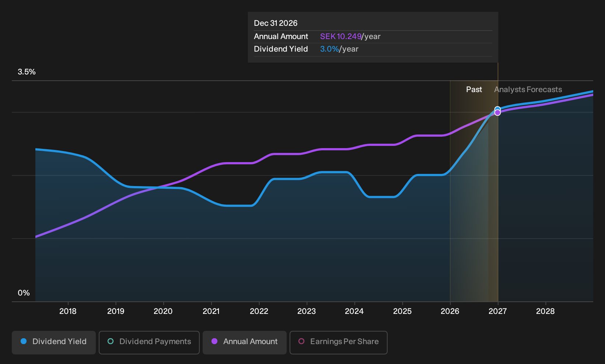Image resolution: width=605 pixels, height=364 pixels.
Task: Toggle the Dividend Yield legend button
Action: pos(54,343)
